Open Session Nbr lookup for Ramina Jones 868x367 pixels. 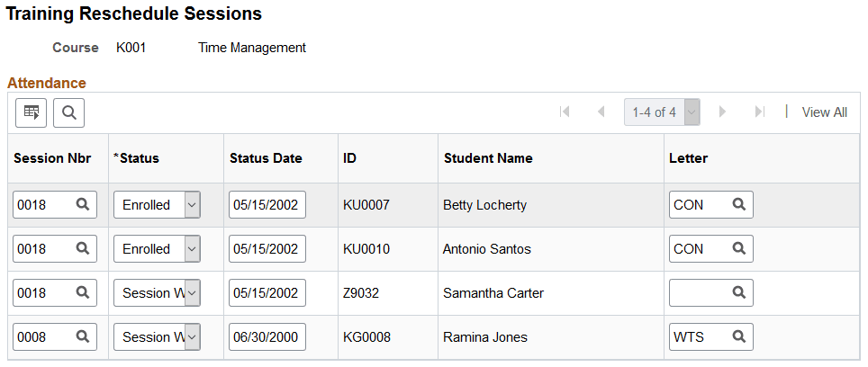click(x=83, y=337)
